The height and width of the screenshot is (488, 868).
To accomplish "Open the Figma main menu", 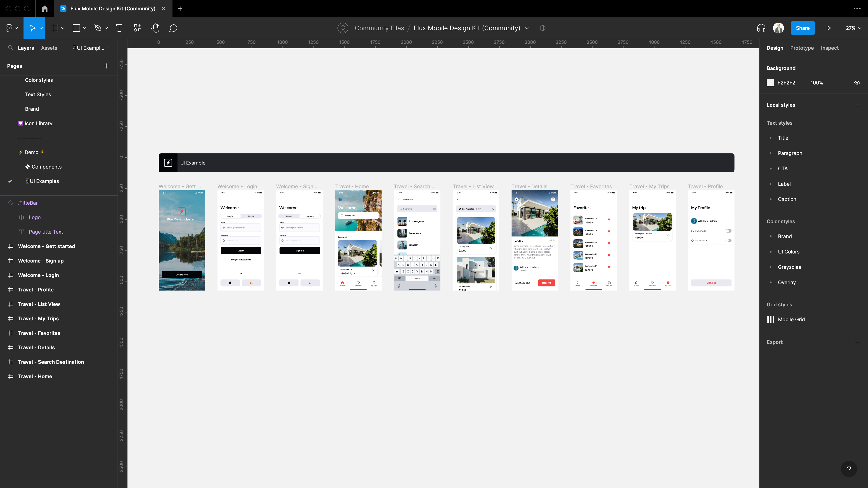I will pos(12,28).
